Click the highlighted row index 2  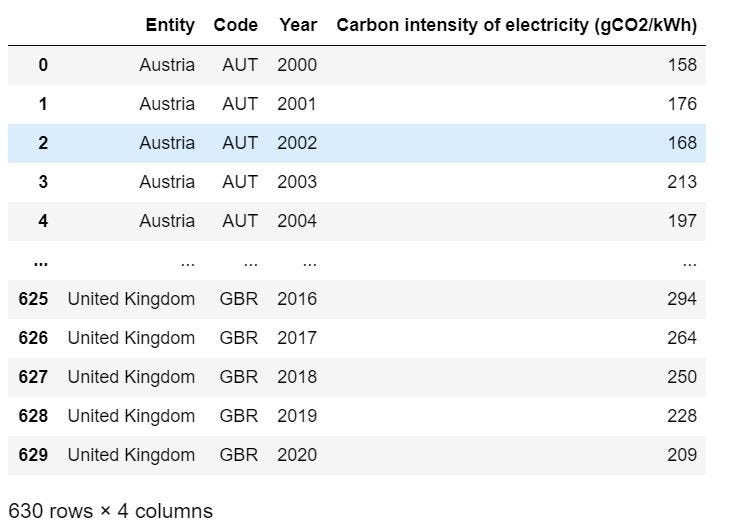click(x=43, y=143)
